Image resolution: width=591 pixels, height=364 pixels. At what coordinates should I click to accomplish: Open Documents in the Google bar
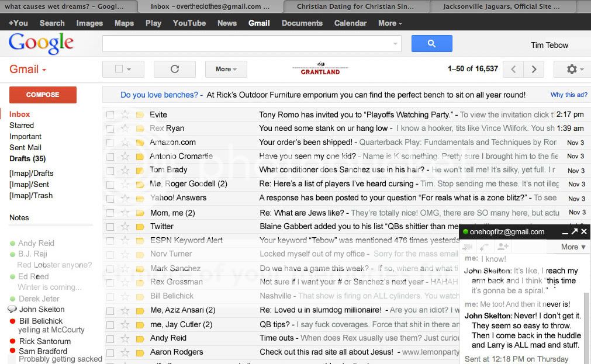[x=302, y=23]
